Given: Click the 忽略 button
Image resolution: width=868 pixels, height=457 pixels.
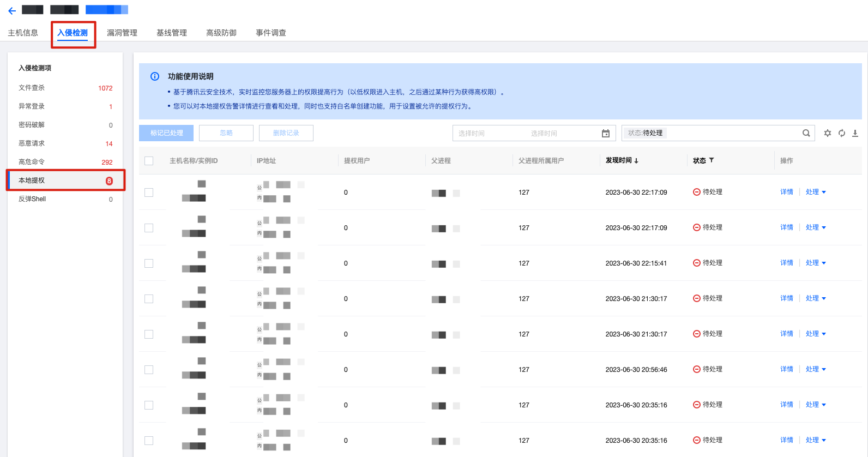Looking at the screenshot, I should click(x=226, y=133).
